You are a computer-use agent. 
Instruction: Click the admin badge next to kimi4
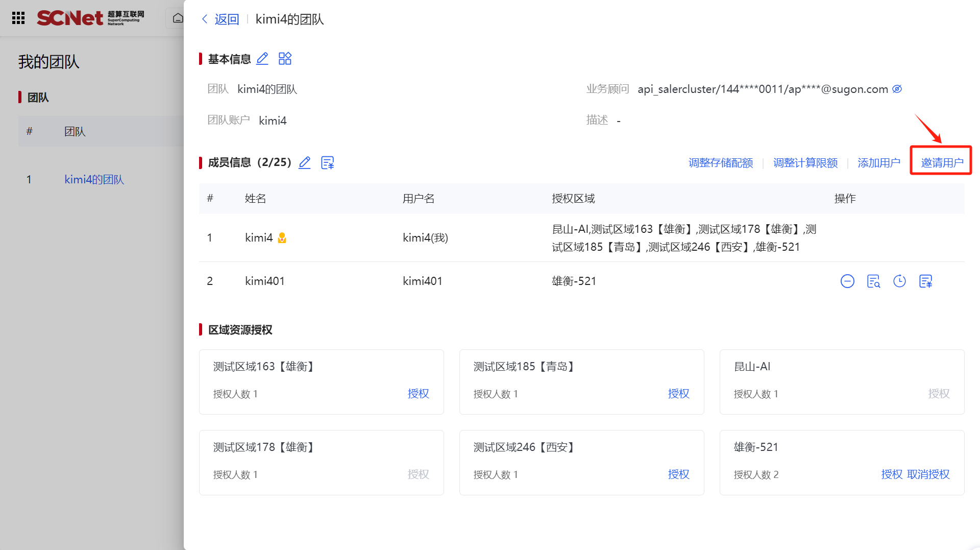[282, 237]
